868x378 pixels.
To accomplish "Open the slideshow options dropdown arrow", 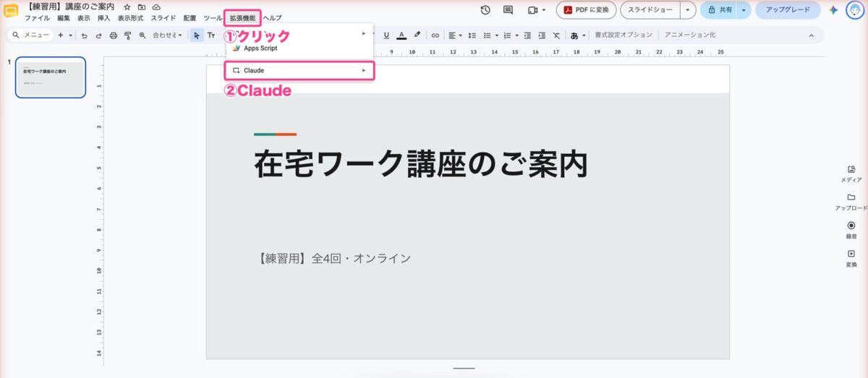I will coord(687,10).
